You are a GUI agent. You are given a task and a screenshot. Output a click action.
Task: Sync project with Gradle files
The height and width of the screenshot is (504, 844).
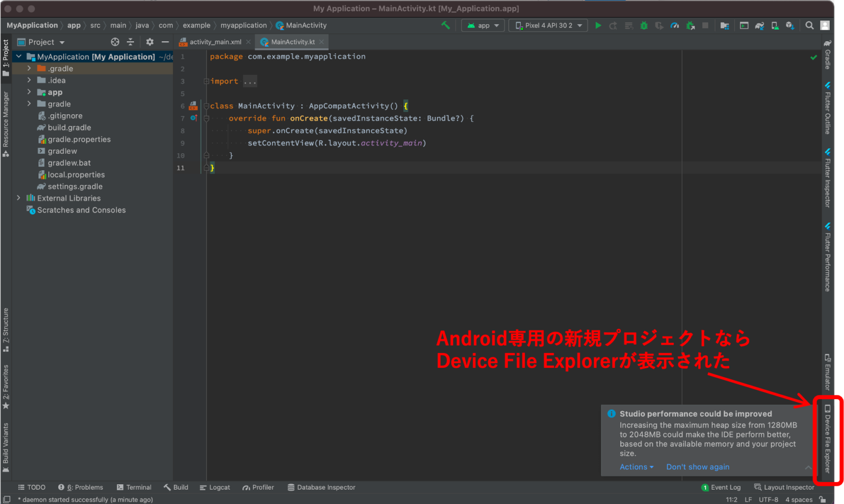pos(760,25)
